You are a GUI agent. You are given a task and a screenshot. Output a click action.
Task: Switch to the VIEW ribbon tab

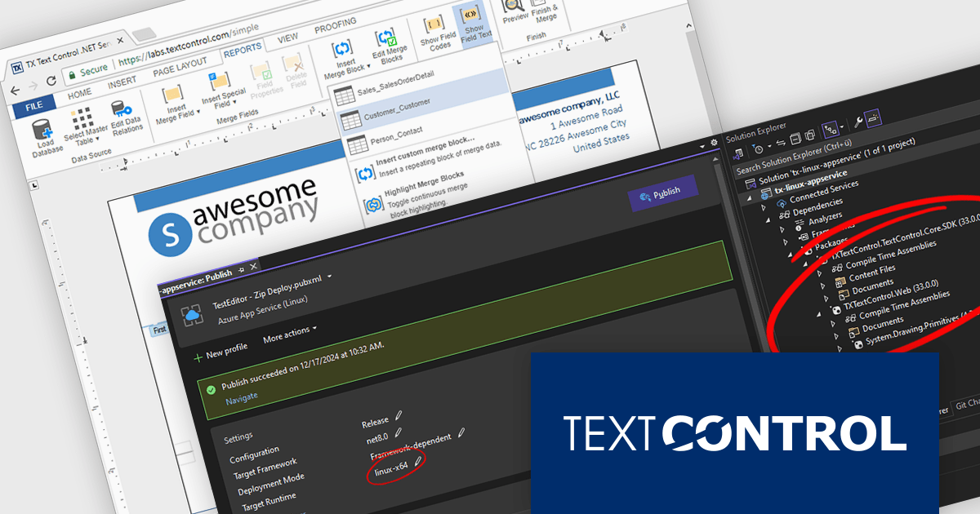coord(287,38)
